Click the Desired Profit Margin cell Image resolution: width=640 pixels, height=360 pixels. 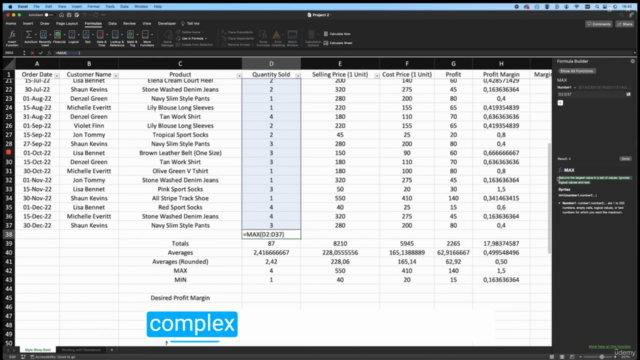coord(180,298)
